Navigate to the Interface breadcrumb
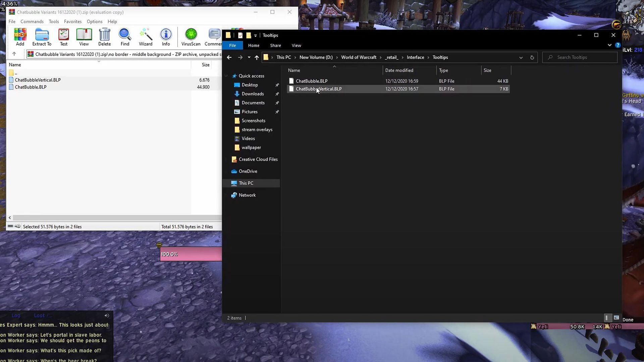 (415, 57)
